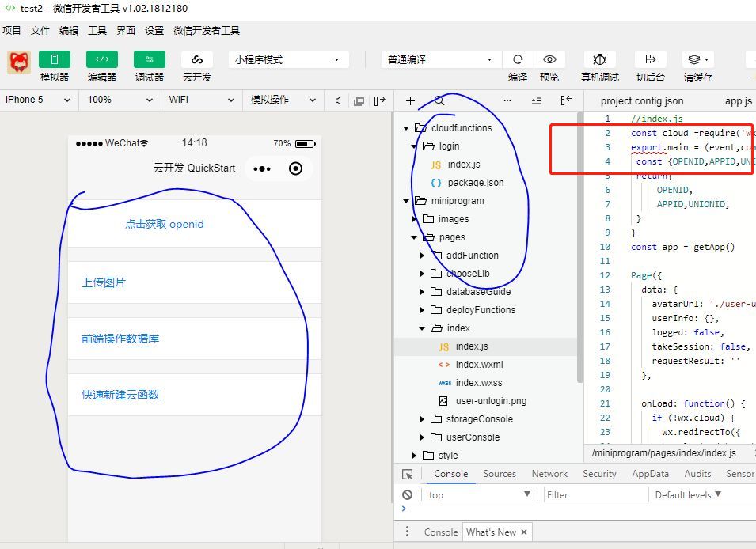The image size is (756, 549).
Task: Expand the storageConsole folder
Action: 422,419
